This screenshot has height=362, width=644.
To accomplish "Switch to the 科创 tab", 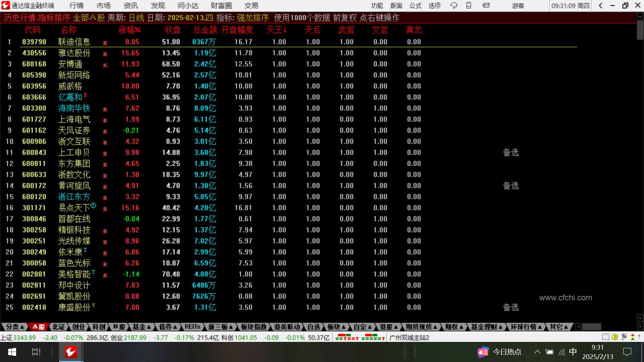I will [x=99, y=327].
